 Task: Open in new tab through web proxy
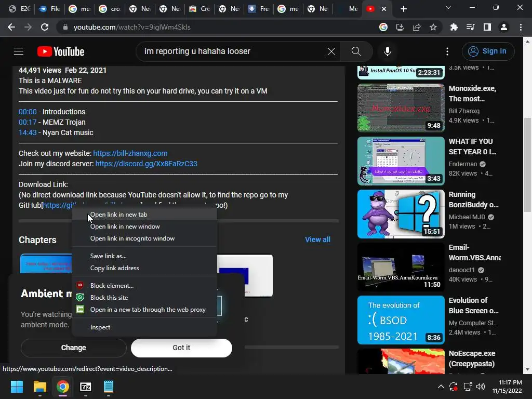coord(144,310)
